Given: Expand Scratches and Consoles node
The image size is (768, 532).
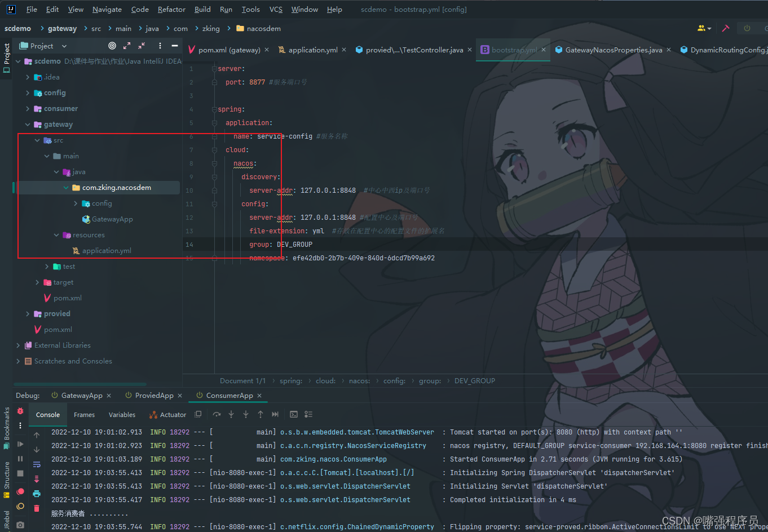Looking at the screenshot, I should 18,361.
